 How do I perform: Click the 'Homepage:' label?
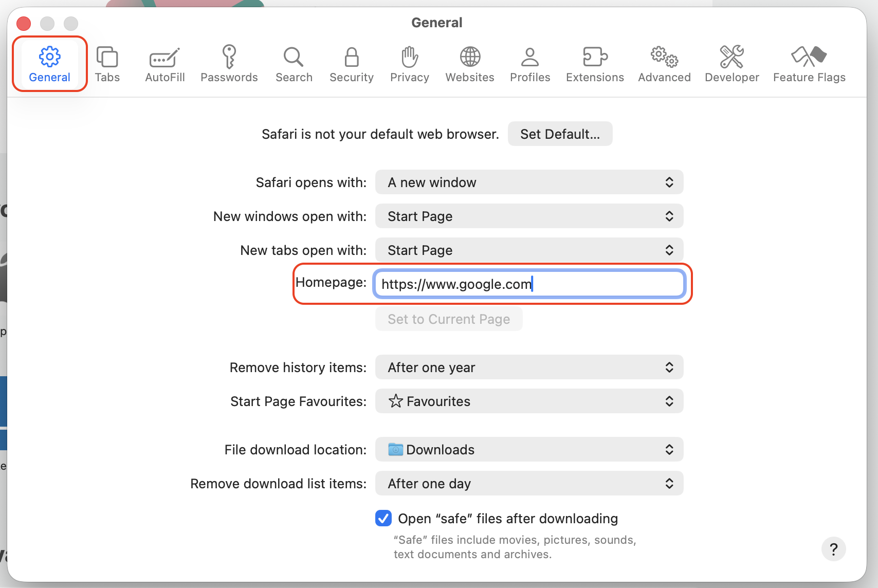point(331,282)
